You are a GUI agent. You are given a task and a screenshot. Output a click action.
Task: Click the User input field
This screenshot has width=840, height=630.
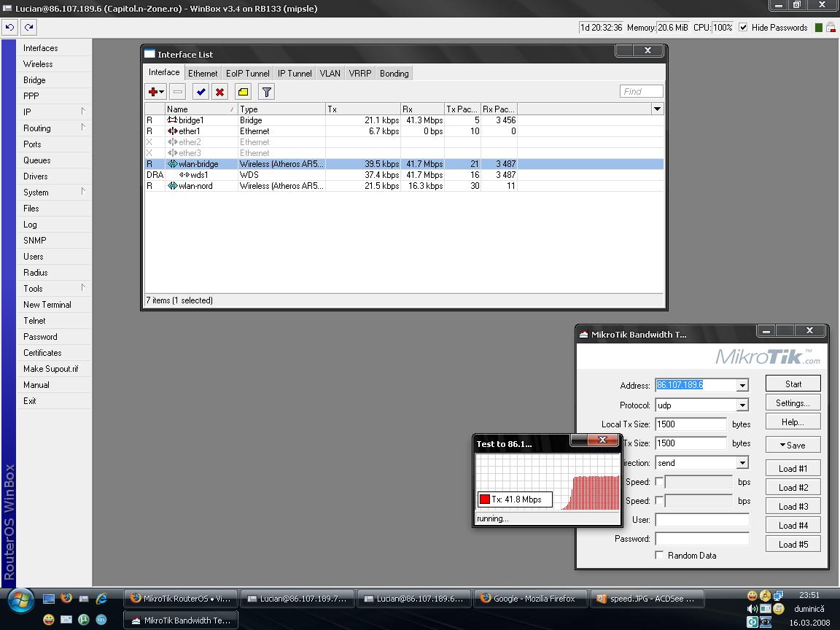point(701,520)
